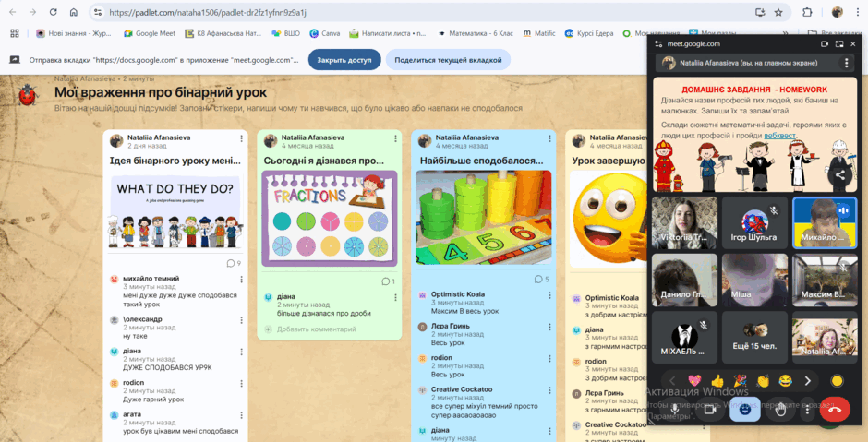Click Поделиться текущей вкладкой button
868x442 pixels.
point(449,60)
